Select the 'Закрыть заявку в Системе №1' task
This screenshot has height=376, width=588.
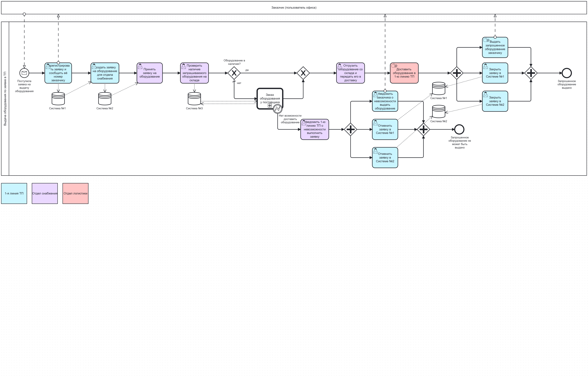(x=495, y=73)
